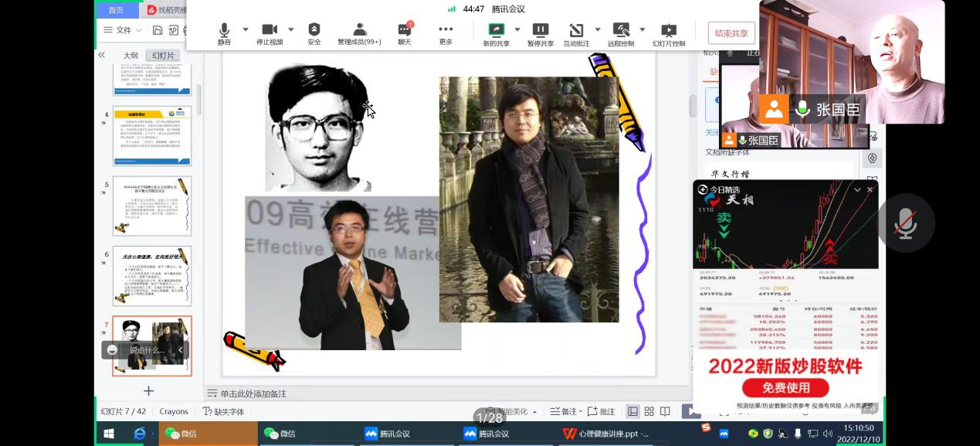Open the 批注 comments button
The image size is (980, 446).
click(601, 411)
